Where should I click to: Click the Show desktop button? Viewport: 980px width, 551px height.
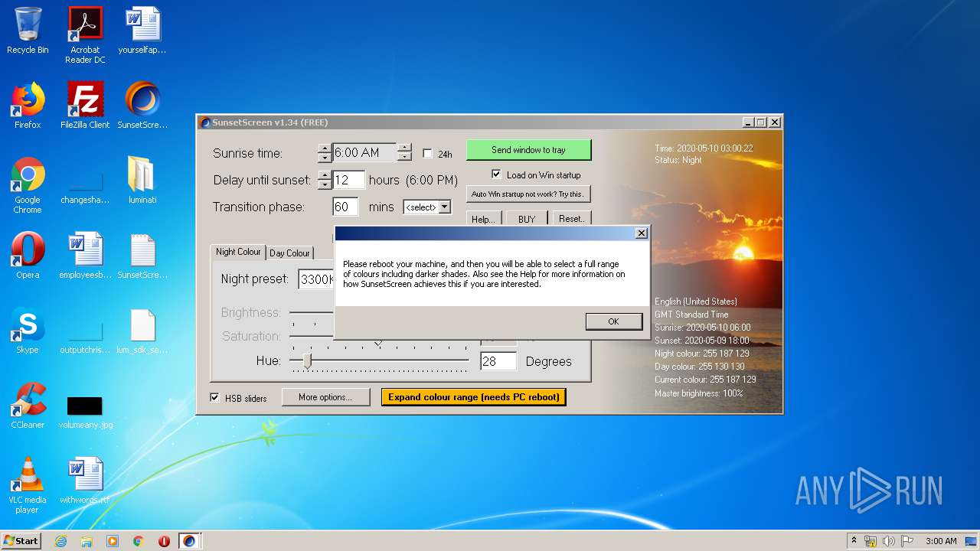(x=972, y=541)
